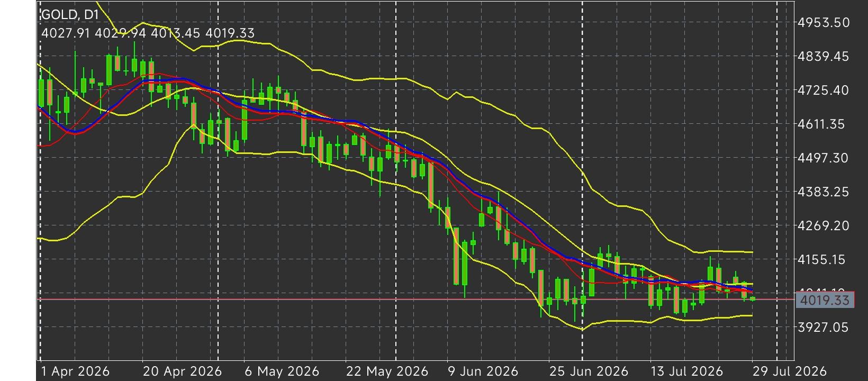The height and width of the screenshot is (381, 868).
Task: Click the current price tag 4019.33
Action: click(825, 301)
